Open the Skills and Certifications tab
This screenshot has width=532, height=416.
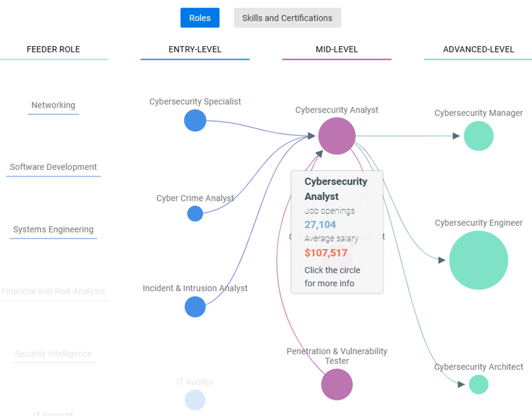click(x=287, y=18)
